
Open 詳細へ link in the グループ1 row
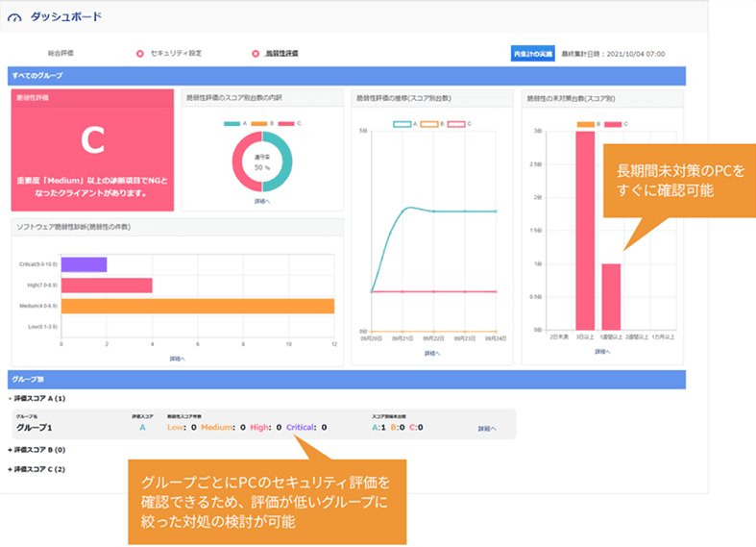487,429
